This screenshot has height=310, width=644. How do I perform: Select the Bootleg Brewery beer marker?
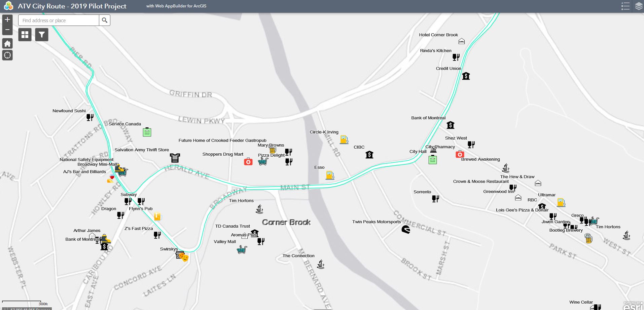click(x=588, y=238)
